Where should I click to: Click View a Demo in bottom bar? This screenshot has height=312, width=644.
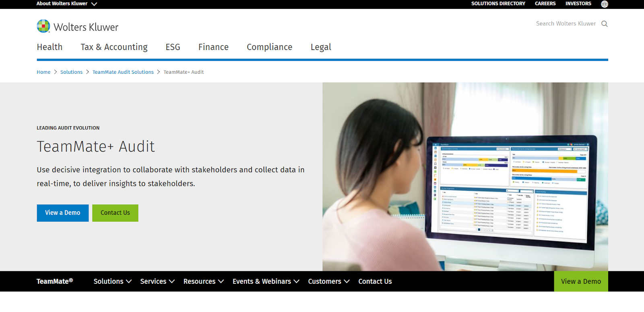coord(581,281)
